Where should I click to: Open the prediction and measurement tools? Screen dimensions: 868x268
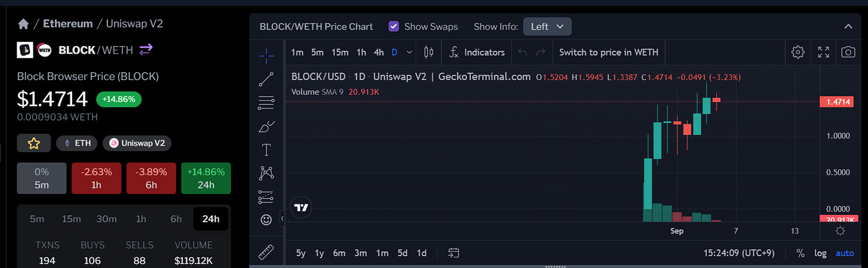[x=266, y=196]
